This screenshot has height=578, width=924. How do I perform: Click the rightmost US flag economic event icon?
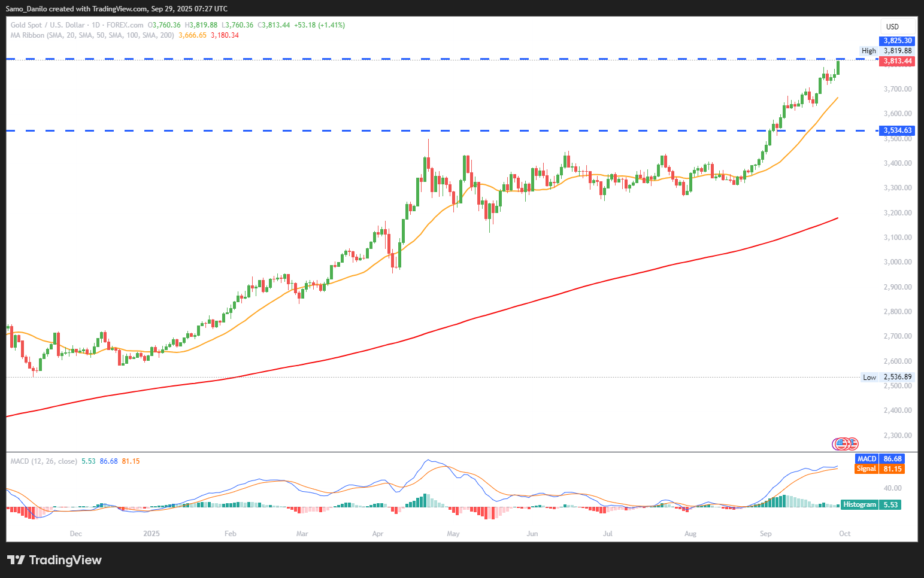(853, 444)
